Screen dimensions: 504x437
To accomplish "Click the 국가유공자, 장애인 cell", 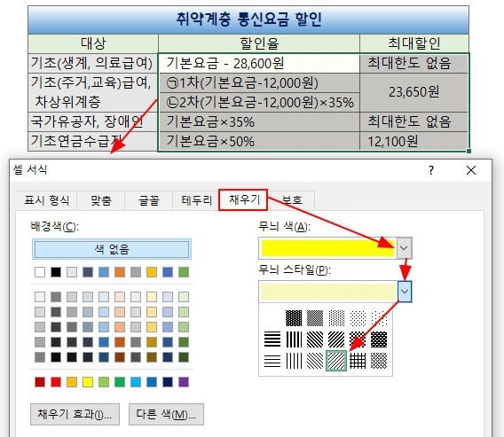I will point(93,121).
